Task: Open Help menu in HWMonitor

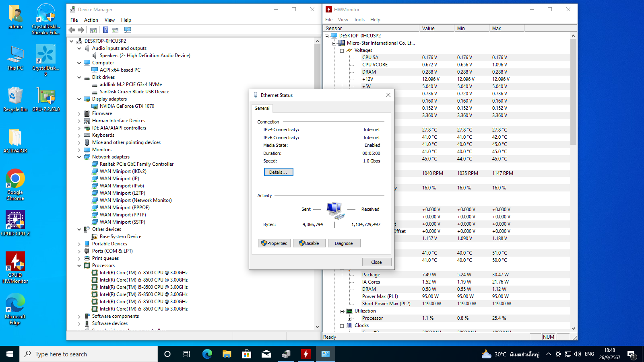Action: point(375,19)
